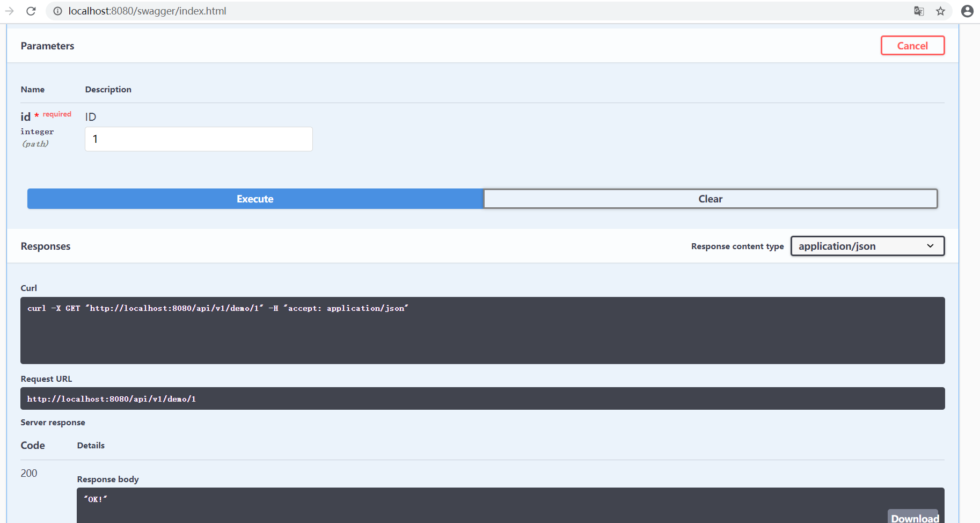Click the address bar URL localhost:8080/swagger/index.html

point(147,11)
